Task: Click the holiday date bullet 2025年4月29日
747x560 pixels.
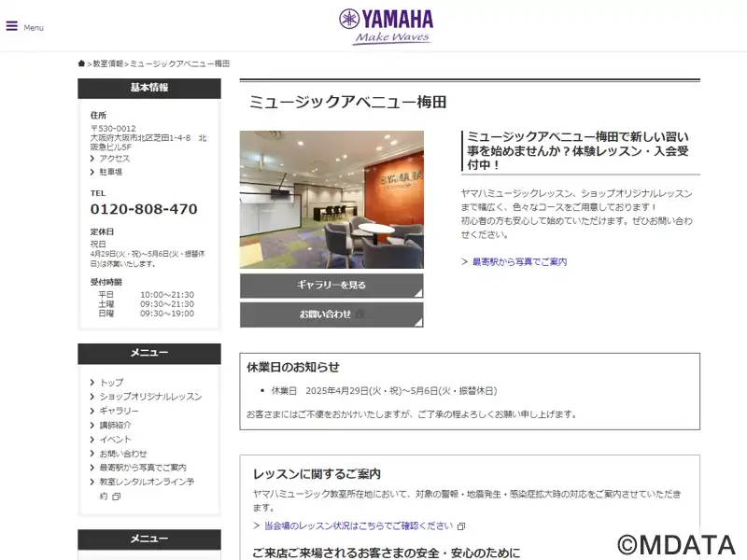Action: [384, 391]
